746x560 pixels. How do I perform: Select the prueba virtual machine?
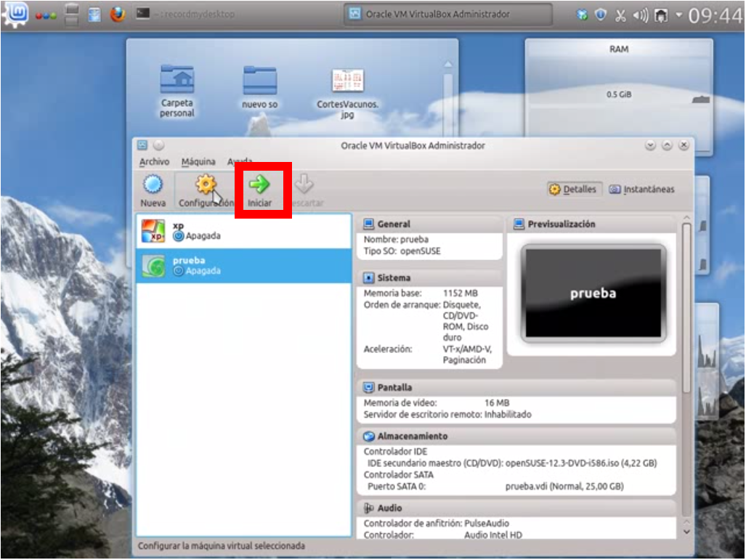[x=243, y=266]
